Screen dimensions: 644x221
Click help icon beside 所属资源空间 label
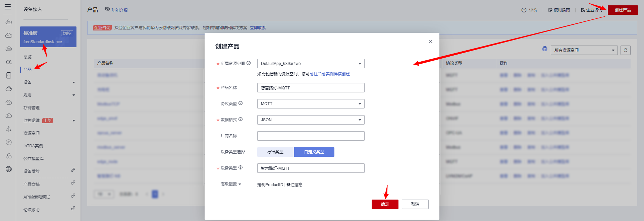click(249, 63)
